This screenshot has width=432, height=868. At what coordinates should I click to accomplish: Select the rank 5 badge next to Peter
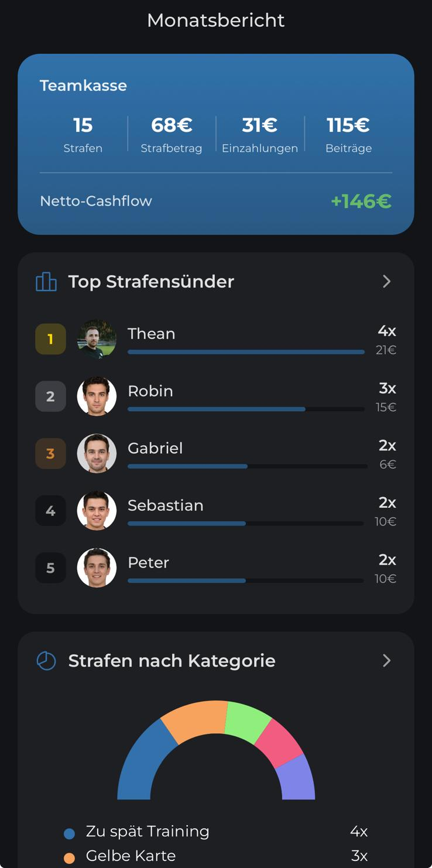(50, 568)
